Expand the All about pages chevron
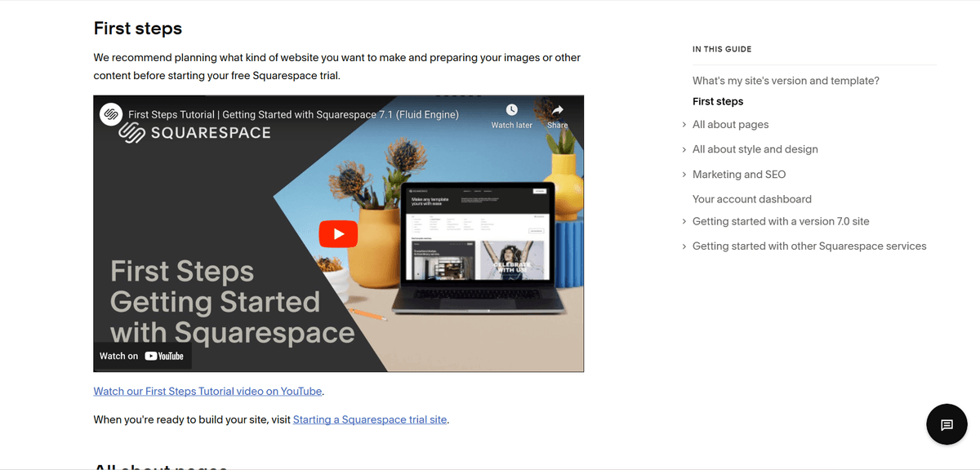Screen dimensions: 980x470 point(684,125)
